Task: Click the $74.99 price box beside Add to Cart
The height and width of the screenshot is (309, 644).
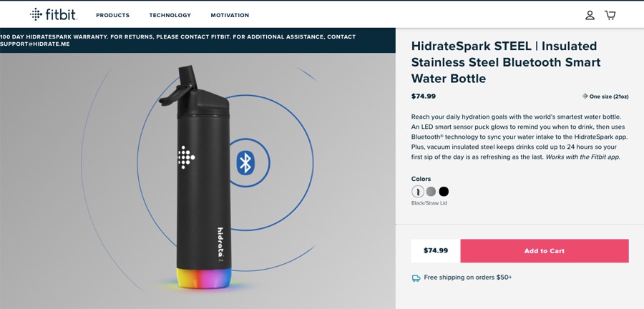Action: pos(435,251)
